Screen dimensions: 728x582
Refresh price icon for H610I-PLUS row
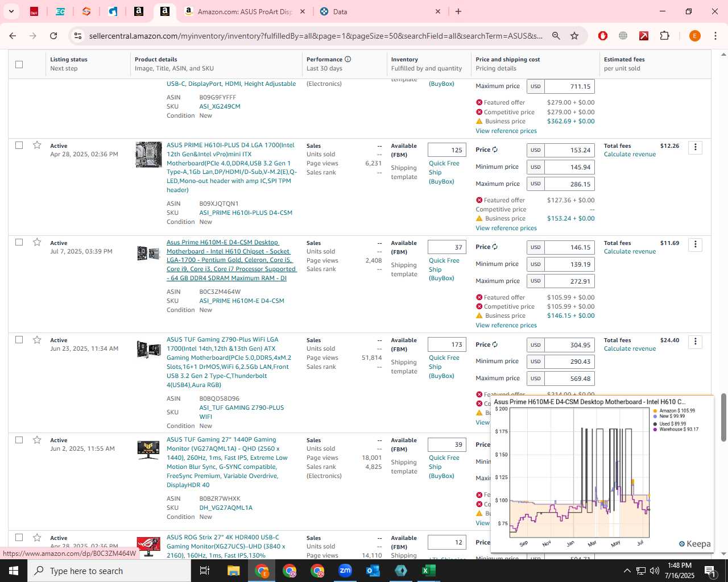[x=495, y=149]
